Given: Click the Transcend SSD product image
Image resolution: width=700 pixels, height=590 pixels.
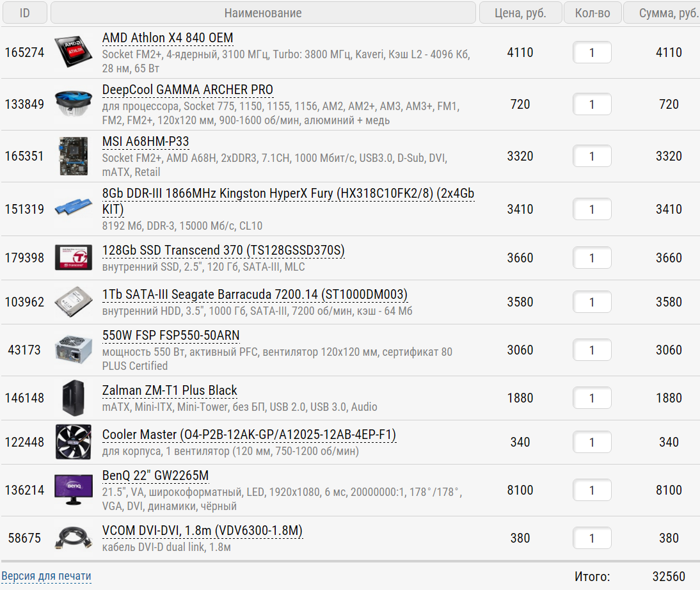Looking at the screenshot, I should 74,257.
